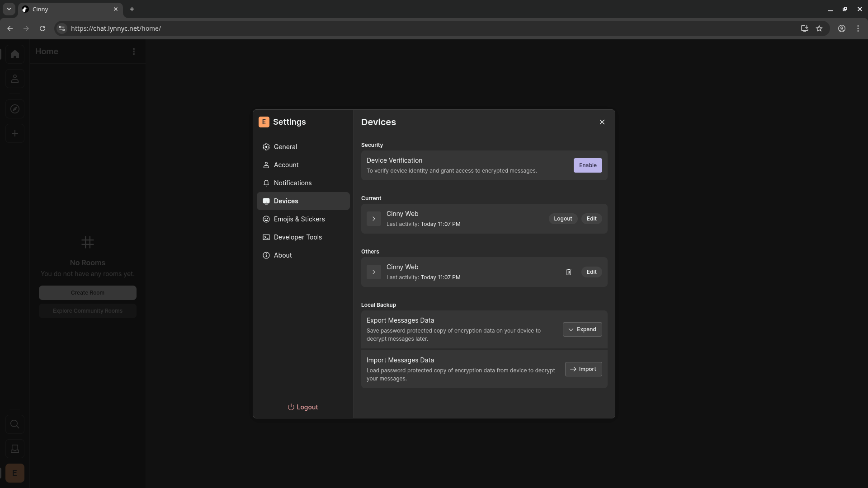Click the No Rooms hash icon
The width and height of the screenshot is (868, 488).
click(x=88, y=243)
